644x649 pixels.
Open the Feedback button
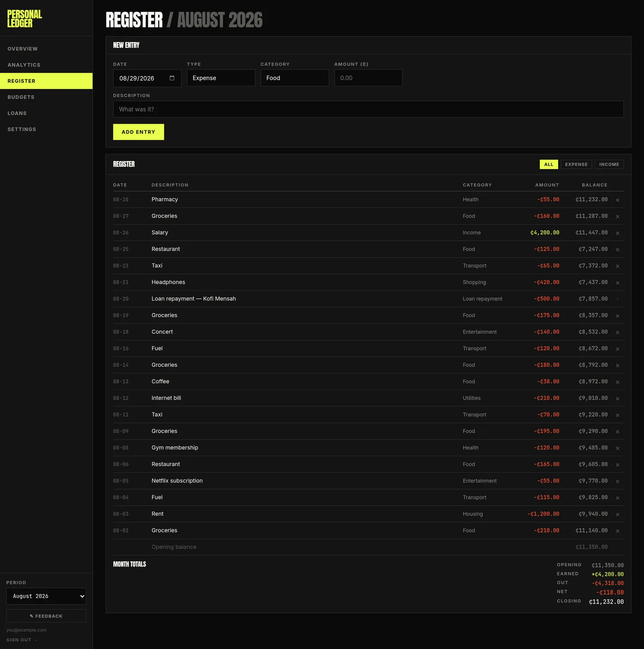46,616
